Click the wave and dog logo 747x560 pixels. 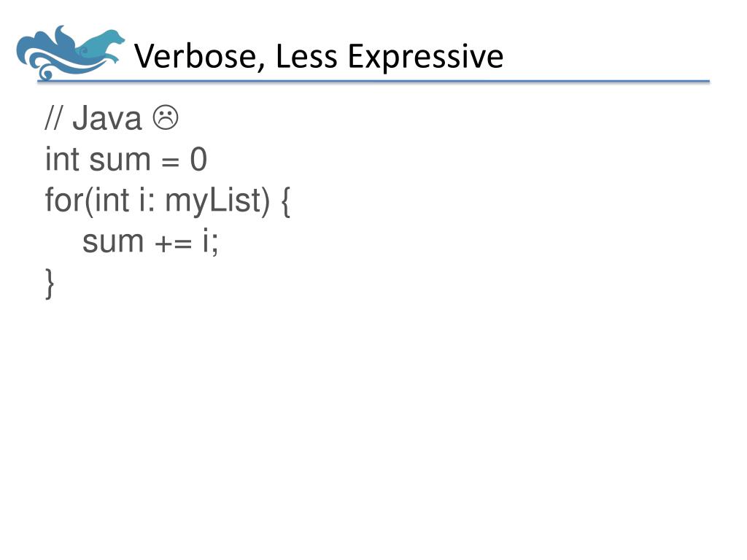(x=70, y=52)
